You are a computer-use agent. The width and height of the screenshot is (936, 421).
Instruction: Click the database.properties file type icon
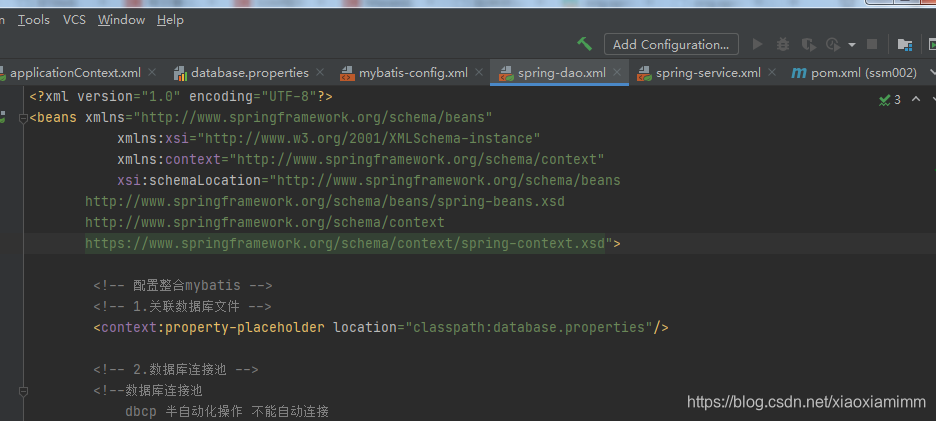coord(180,73)
